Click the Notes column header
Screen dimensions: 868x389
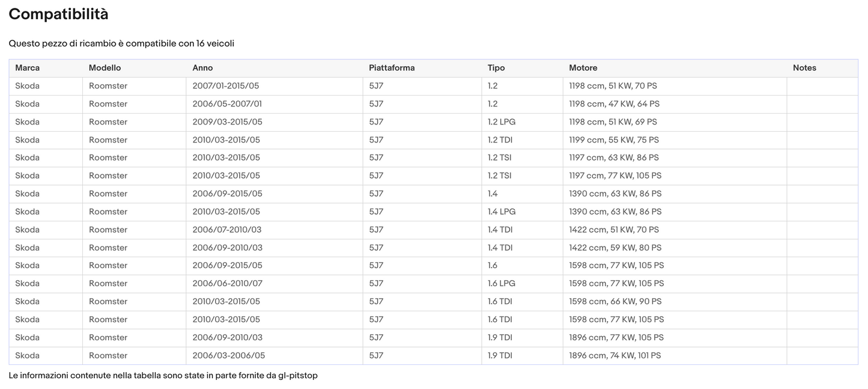pos(804,68)
